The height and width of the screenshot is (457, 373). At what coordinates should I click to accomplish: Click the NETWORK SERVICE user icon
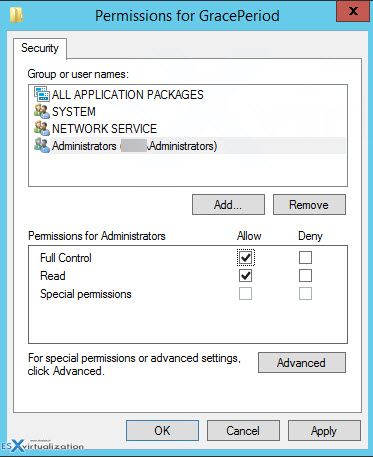[42, 128]
